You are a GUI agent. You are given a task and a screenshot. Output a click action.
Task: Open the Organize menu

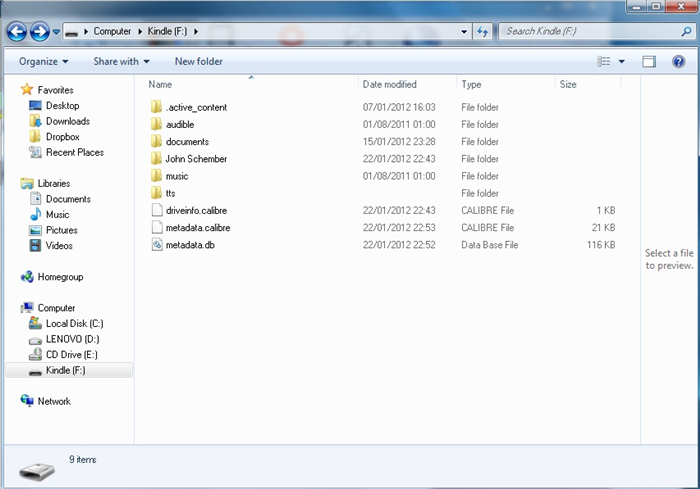point(43,62)
